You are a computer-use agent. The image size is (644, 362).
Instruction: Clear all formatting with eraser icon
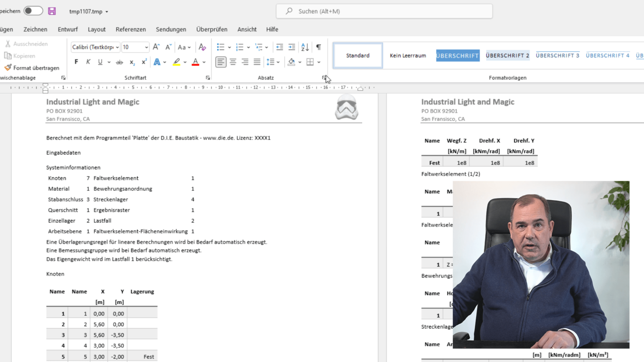[x=202, y=47]
